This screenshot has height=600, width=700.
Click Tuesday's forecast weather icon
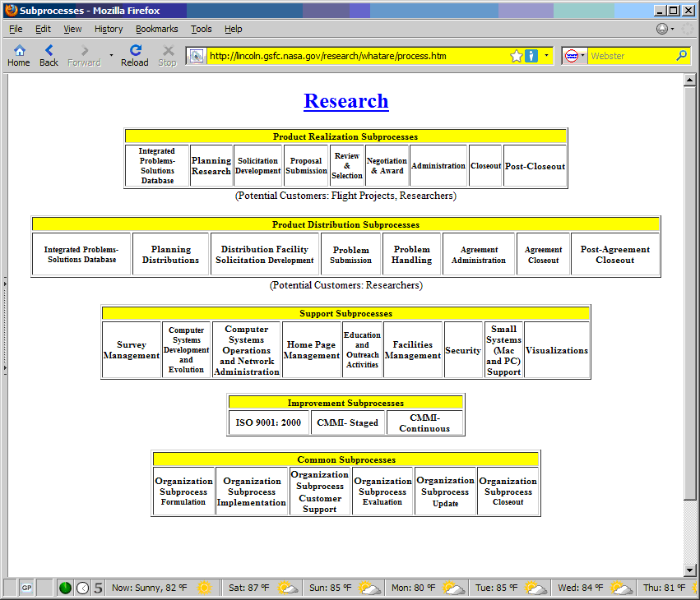coord(536,588)
